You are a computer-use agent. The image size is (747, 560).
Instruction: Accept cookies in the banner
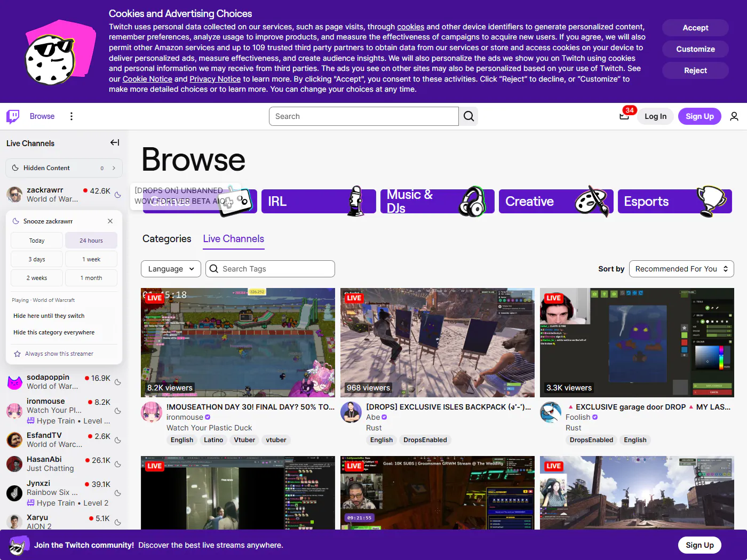click(695, 28)
